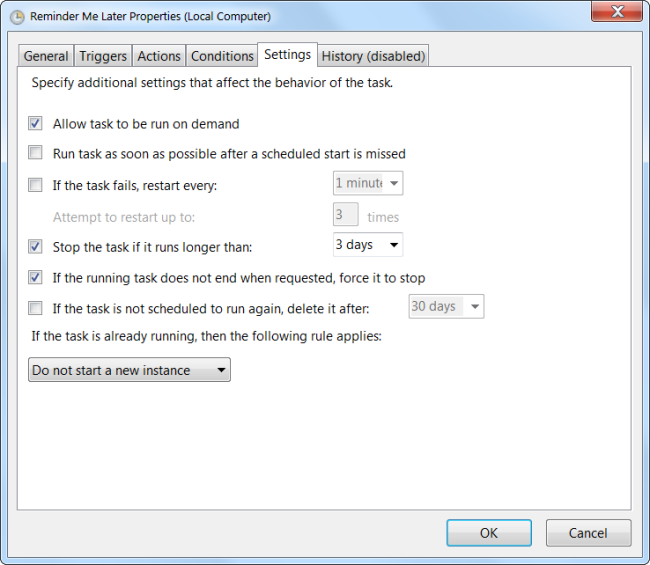The width and height of the screenshot is (650, 565).
Task: Close the properties dialog window
Action: [617, 13]
